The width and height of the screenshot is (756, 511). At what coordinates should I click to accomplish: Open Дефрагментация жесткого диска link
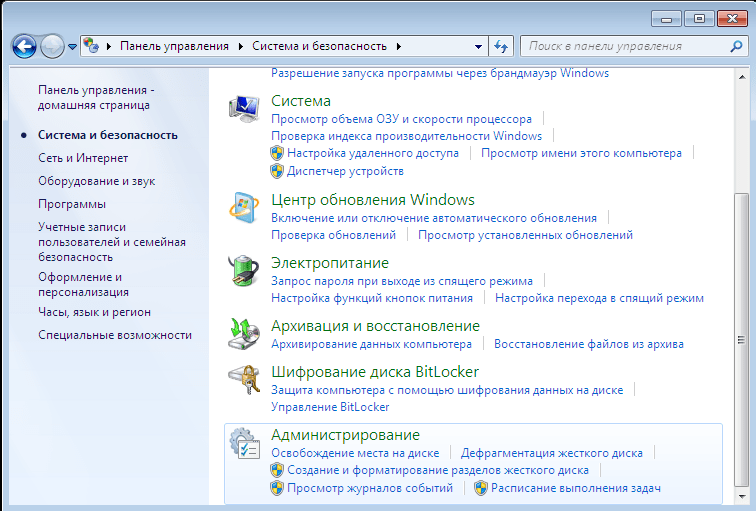point(552,452)
